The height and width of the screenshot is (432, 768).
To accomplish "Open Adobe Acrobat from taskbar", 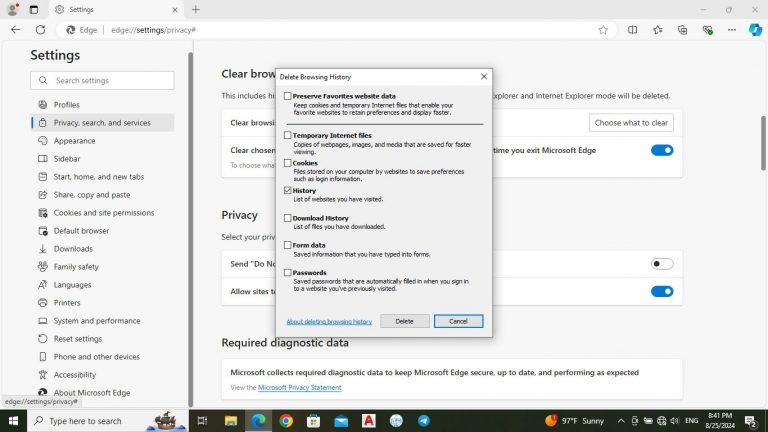I will pyautogui.click(x=369, y=421).
